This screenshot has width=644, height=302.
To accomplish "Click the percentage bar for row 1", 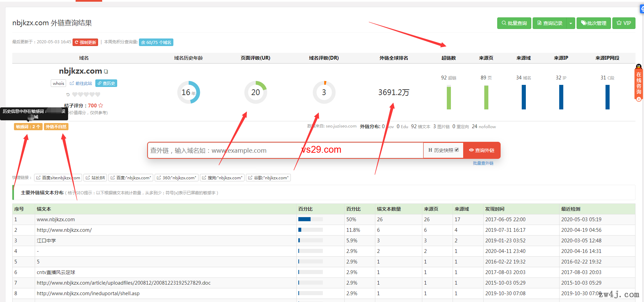I will point(310,219).
